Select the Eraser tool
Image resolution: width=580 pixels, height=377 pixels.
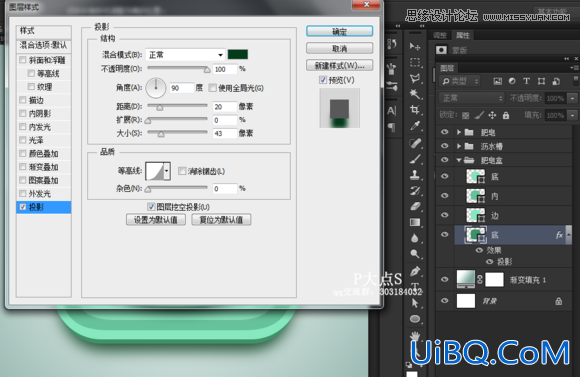click(415, 206)
